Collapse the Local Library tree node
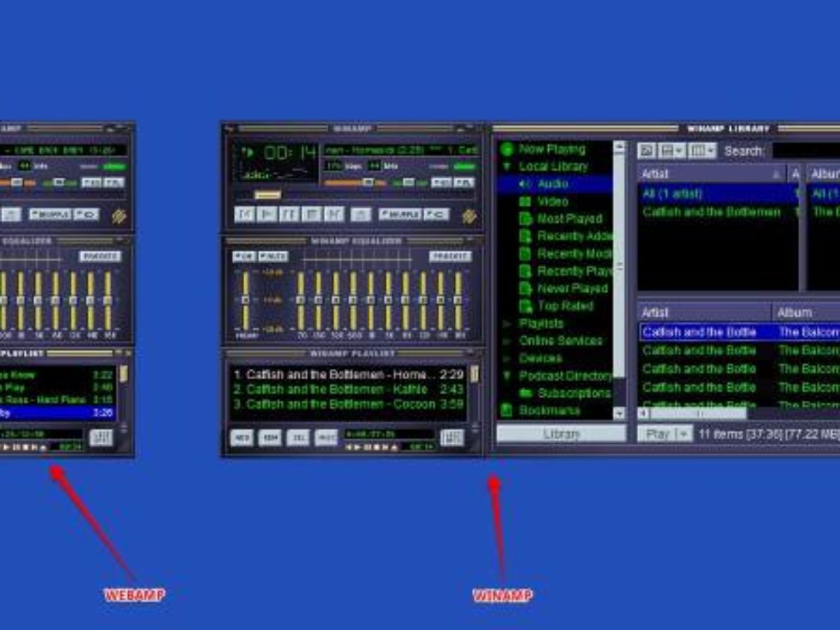Image resolution: width=840 pixels, height=630 pixels. [x=506, y=167]
